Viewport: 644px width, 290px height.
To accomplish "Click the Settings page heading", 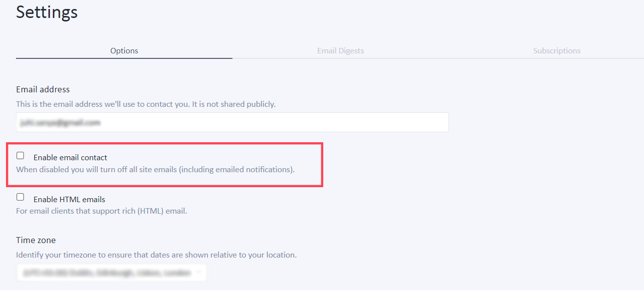I will (x=46, y=12).
